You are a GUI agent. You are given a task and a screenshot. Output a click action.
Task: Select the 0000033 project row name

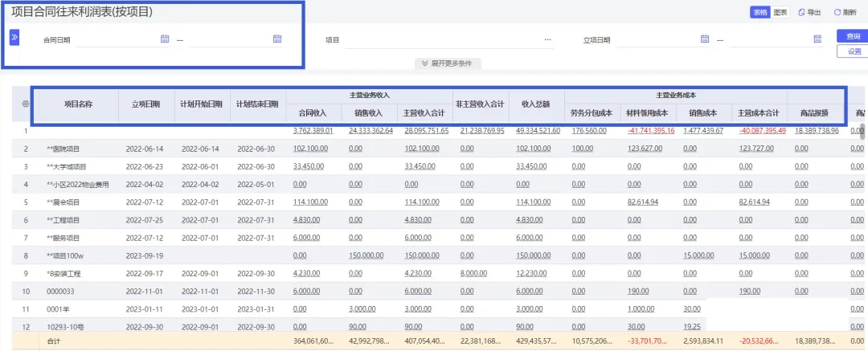(59, 292)
